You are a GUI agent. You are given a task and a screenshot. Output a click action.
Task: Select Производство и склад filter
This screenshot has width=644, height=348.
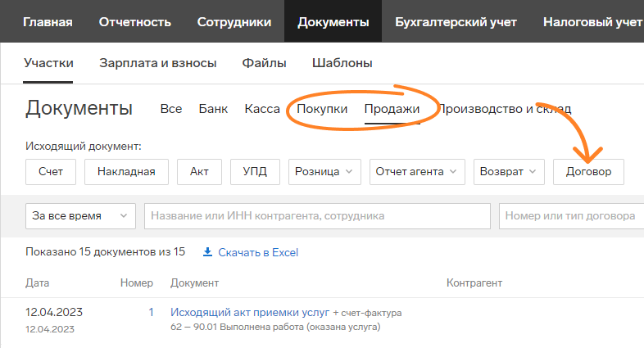click(505, 109)
